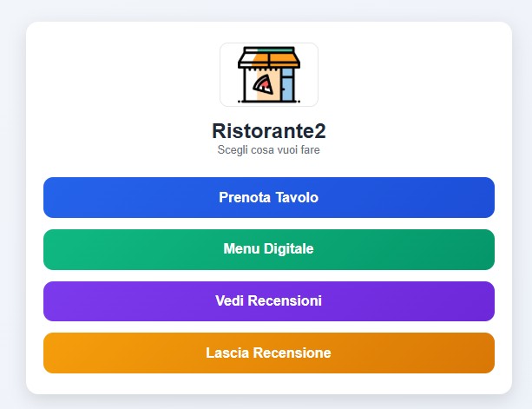Viewport: 532px width, 409px height.
Task: Click the restaurant name title text
Action: 268,131
